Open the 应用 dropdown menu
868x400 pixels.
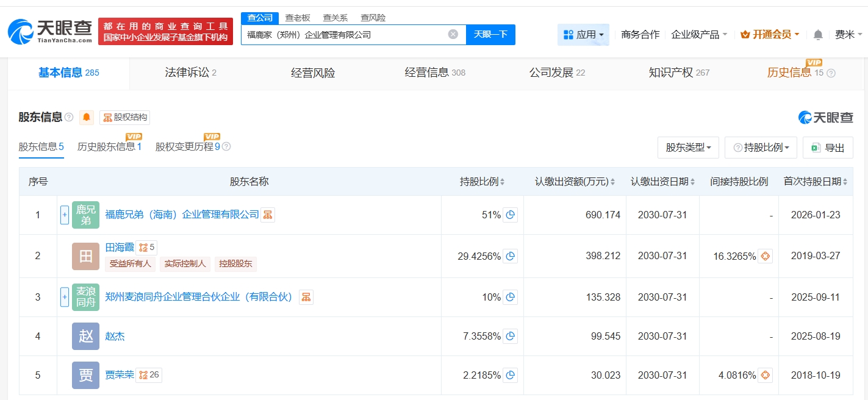click(583, 35)
